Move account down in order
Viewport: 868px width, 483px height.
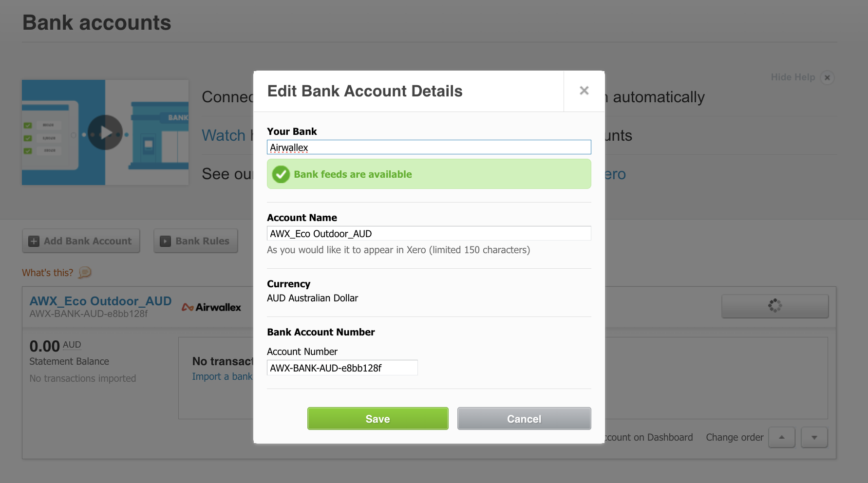(x=814, y=437)
